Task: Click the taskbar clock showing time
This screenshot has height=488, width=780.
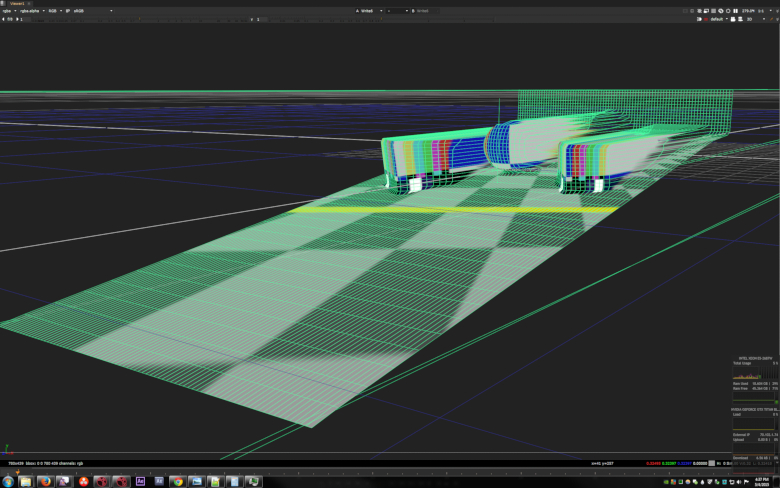Action: point(762,481)
